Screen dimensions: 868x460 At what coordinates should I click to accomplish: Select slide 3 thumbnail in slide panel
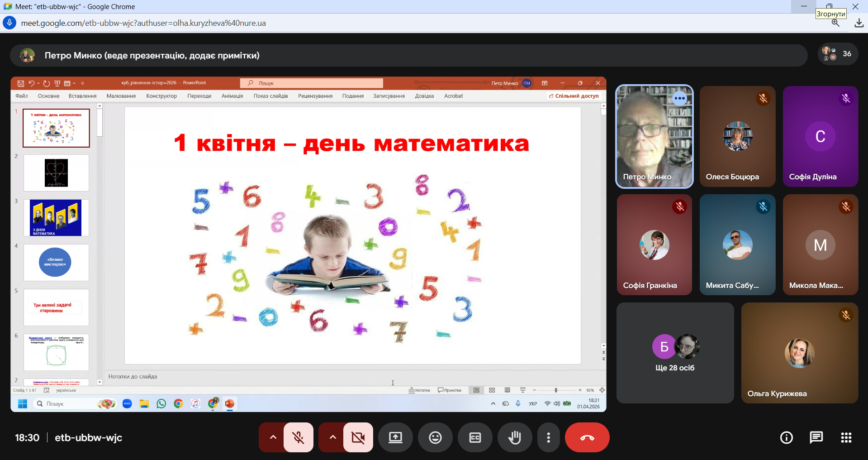pyautogui.click(x=56, y=218)
